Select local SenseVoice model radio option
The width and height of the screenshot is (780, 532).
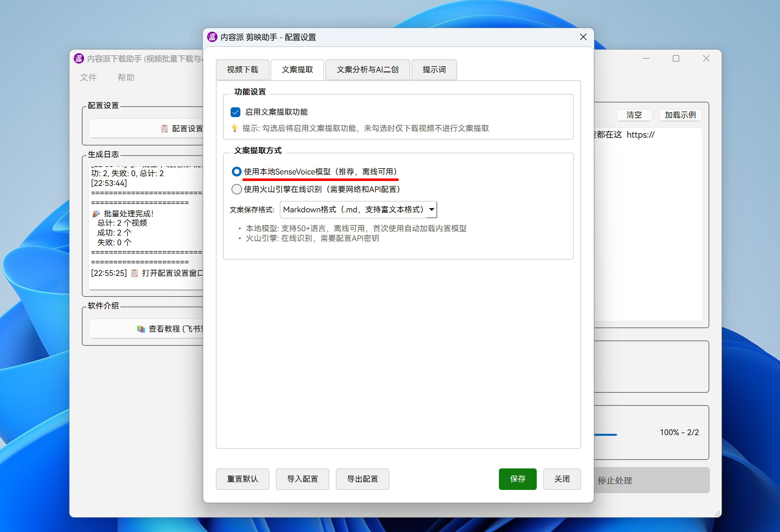click(237, 172)
